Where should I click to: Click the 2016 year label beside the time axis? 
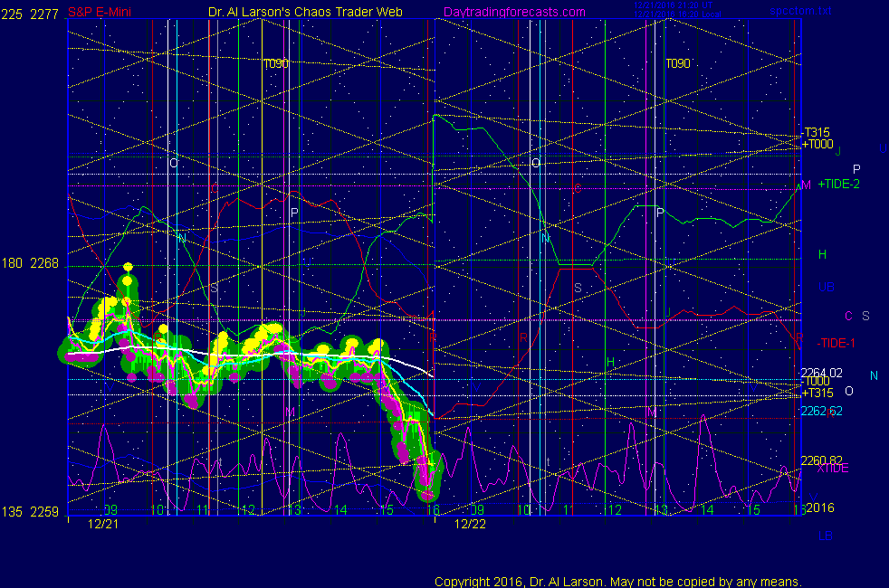820,507
